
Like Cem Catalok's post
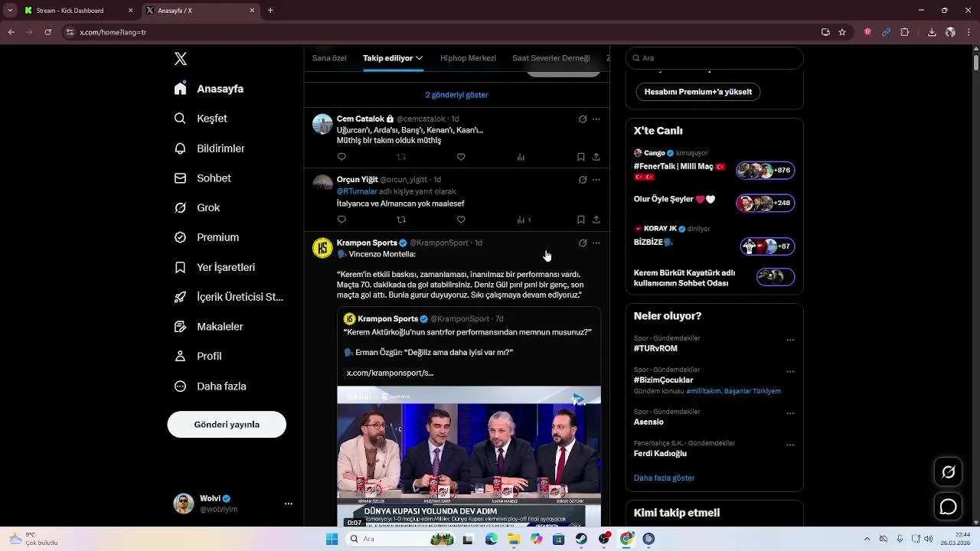pyautogui.click(x=461, y=157)
